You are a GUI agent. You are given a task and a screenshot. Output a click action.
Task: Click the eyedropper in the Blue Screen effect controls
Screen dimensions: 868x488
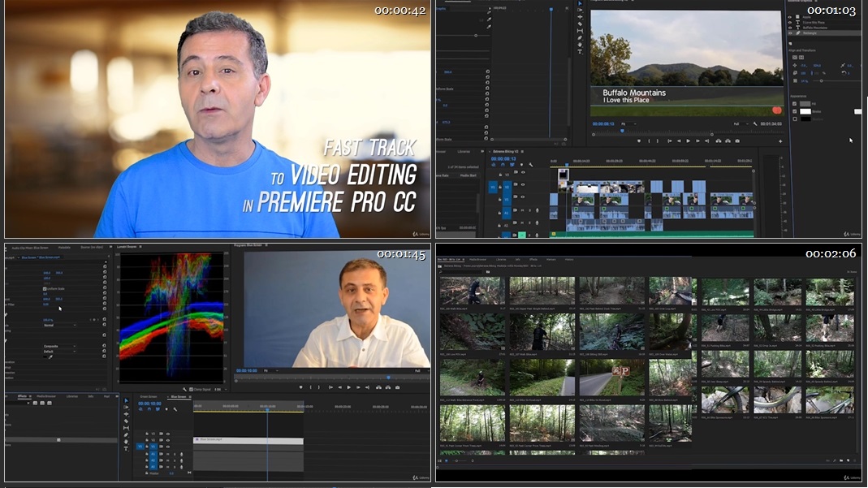tap(50, 357)
